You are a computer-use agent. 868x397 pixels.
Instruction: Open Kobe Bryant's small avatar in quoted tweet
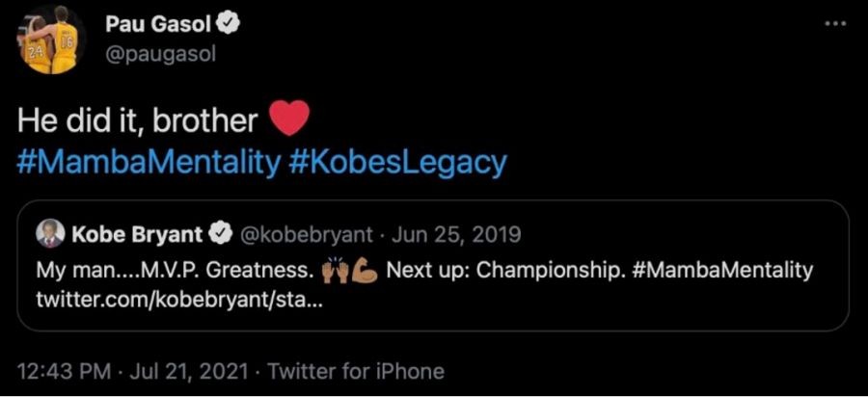point(48,234)
